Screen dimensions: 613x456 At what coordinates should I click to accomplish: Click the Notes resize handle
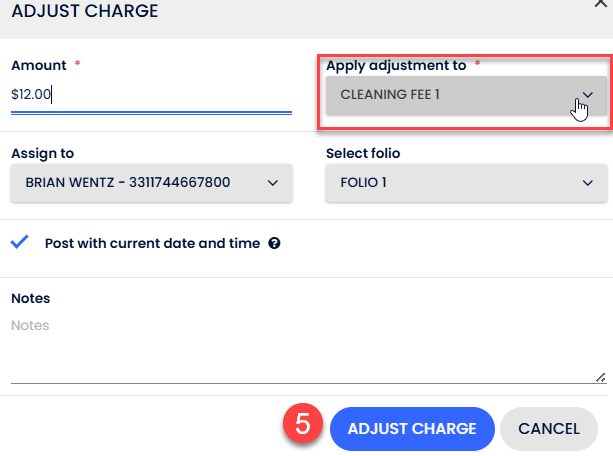[x=600, y=377]
